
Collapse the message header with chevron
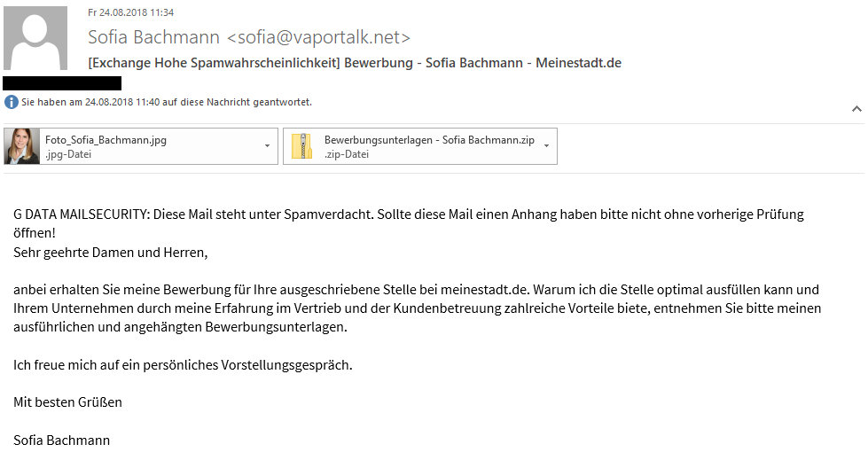[x=856, y=109]
